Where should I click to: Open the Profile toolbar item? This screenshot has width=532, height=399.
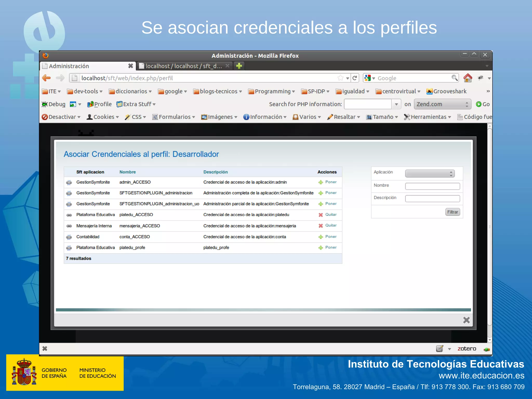coord(99,104)
